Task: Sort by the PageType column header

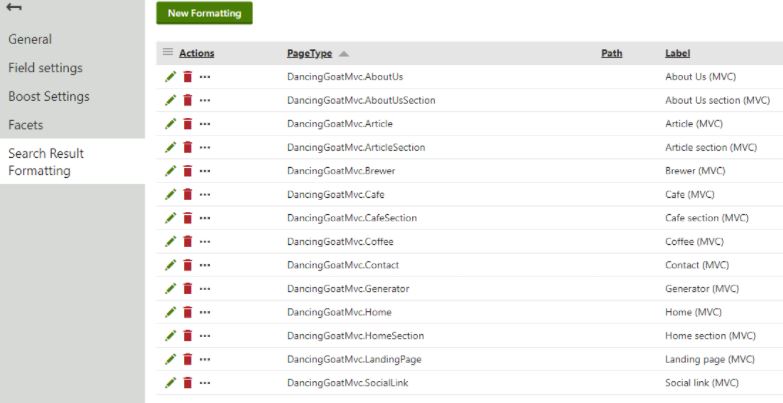Action: (x=310, y=53)
